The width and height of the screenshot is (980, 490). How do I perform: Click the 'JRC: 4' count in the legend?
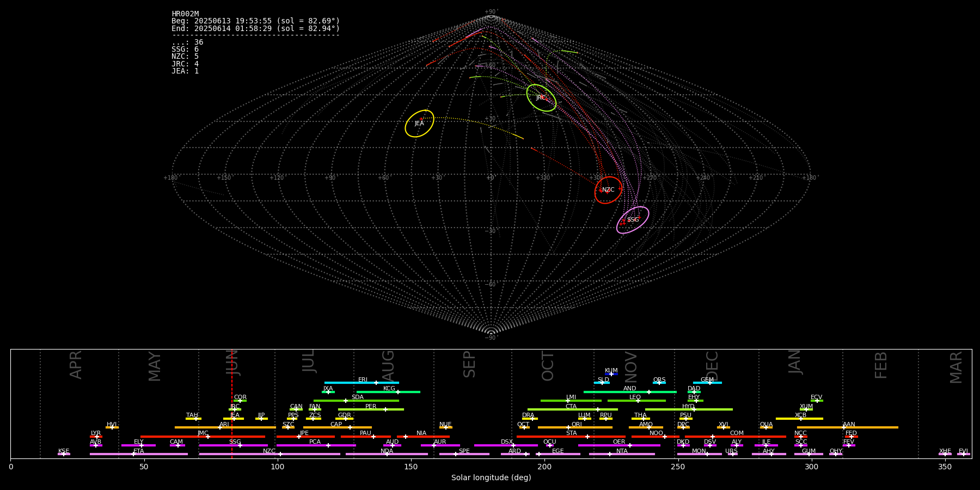click(185, 64)
